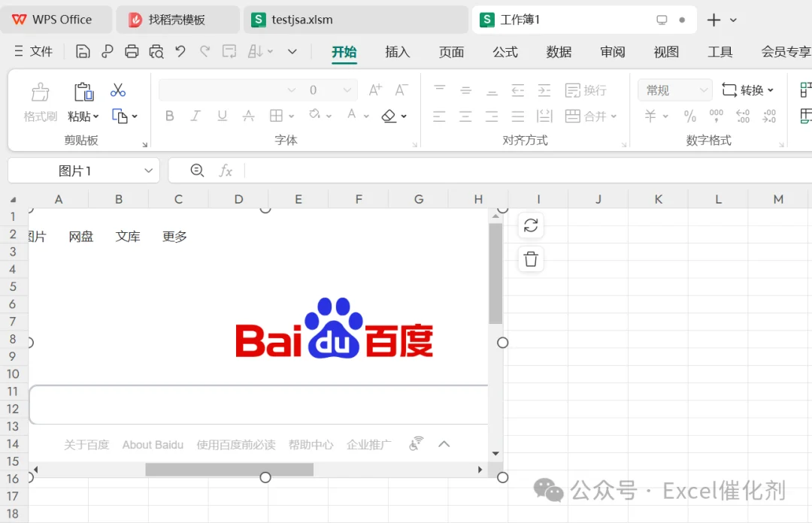The height and width of the screenshot is (523, 812).
Task: Open new tab options chevron
Action: coord(733,20)
